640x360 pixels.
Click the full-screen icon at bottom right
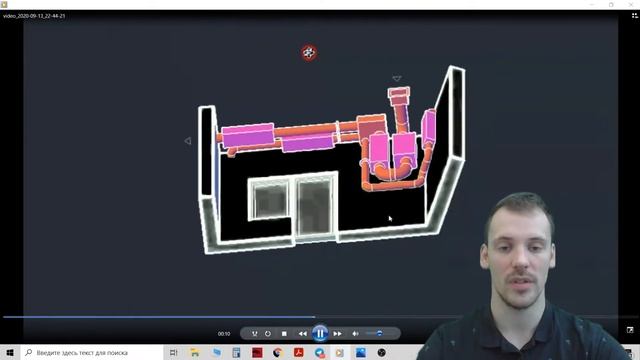click(x=630, y=330)
